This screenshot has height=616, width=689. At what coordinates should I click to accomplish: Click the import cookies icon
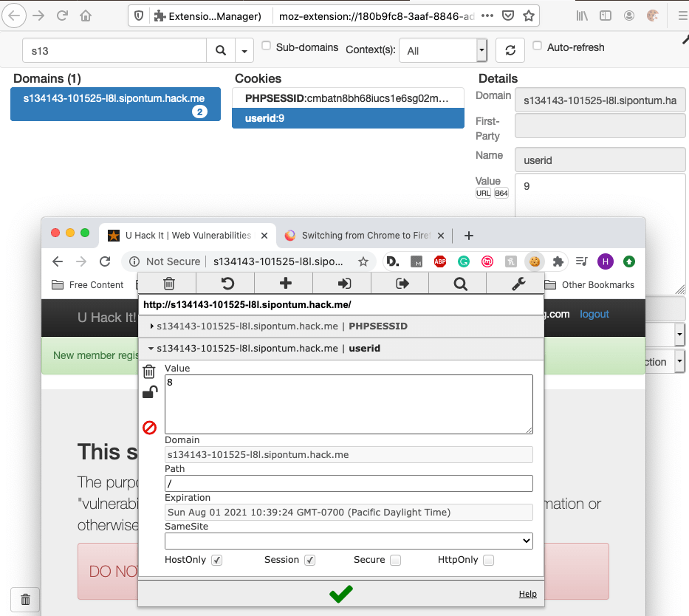pos(343,284)
